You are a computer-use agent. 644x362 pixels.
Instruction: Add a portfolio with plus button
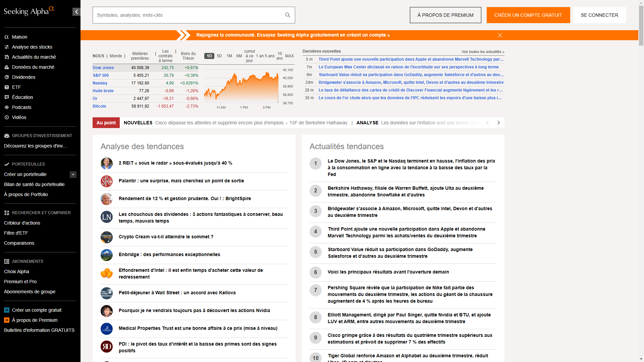pyautogui.click(x=73, y=175)
